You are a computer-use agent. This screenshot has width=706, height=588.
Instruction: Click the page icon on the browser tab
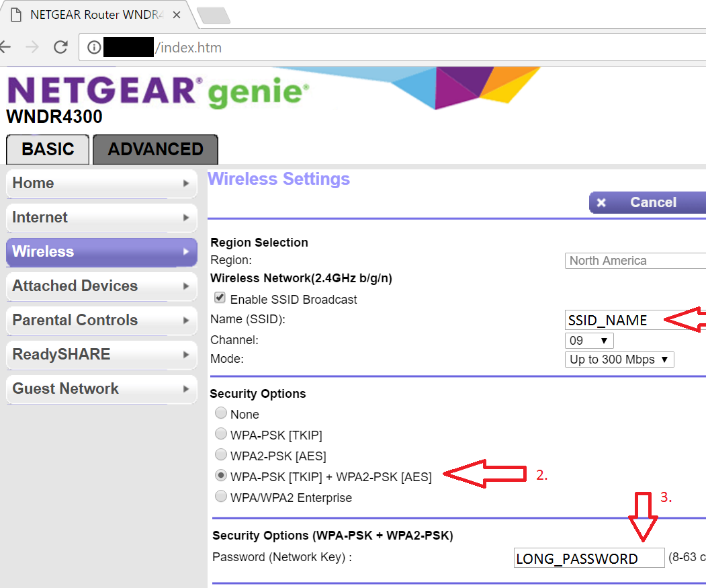coord(15,15)
